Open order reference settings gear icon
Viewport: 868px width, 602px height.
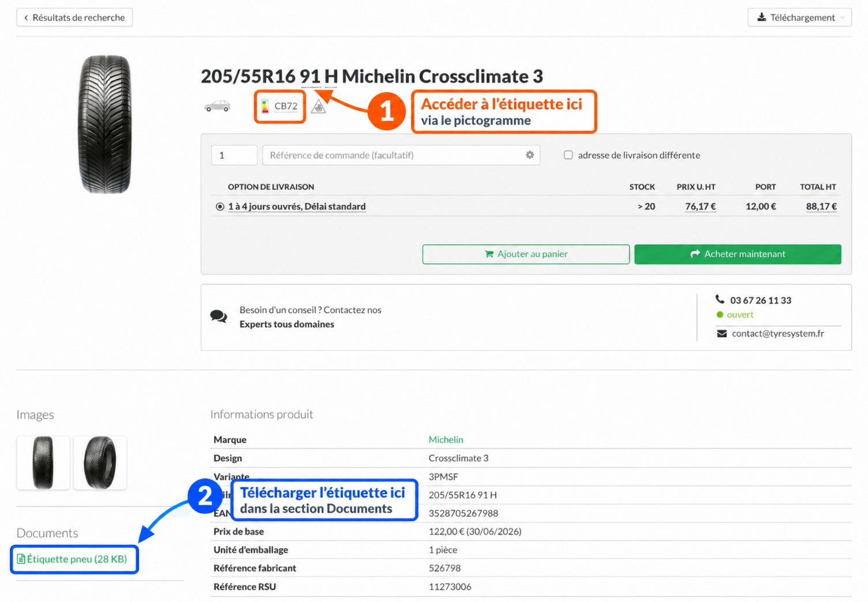click(530, 155)
